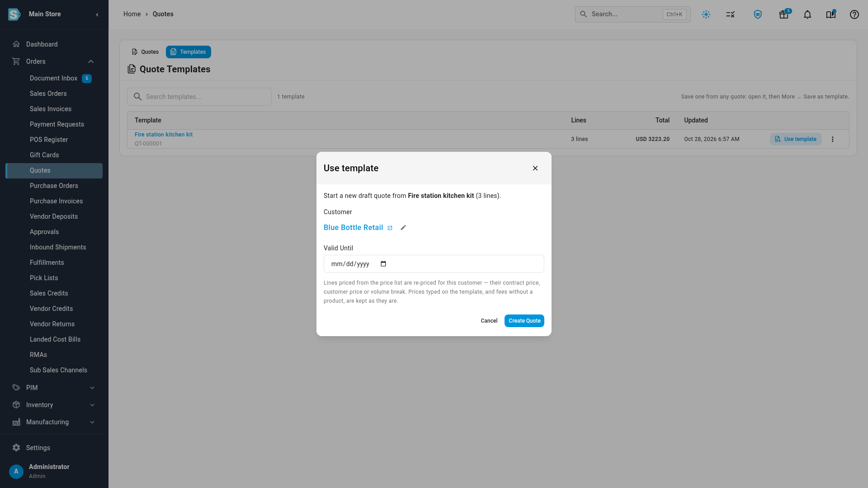The image size is (868, 488).
Task: Expand the PIM section
Action: pos(54,388)
